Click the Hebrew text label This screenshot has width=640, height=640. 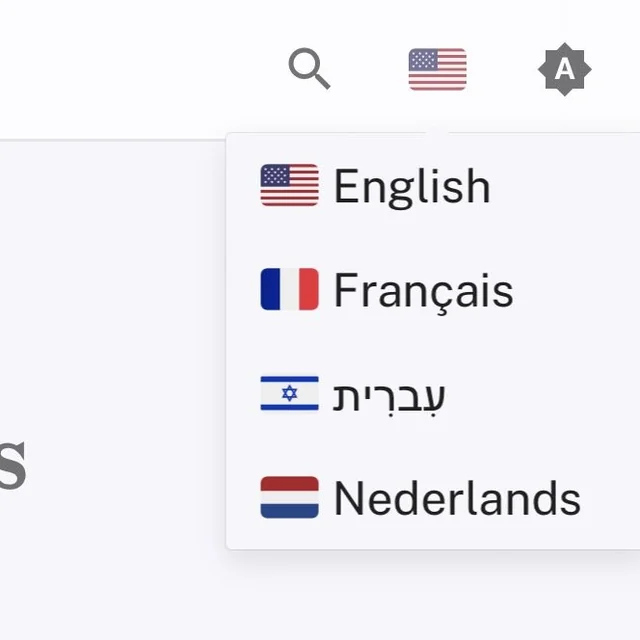coord(389,396)
